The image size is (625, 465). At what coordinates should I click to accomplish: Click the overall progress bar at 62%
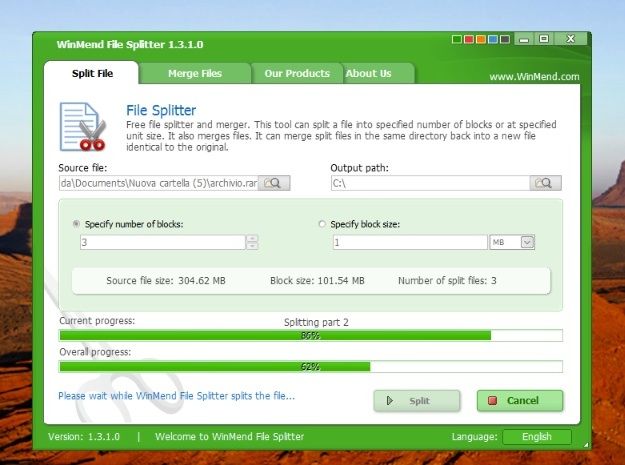(x=311, y=367)
